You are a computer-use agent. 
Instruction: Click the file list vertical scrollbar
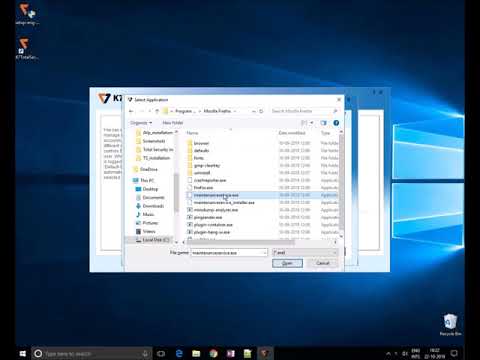tap(341, 183)
